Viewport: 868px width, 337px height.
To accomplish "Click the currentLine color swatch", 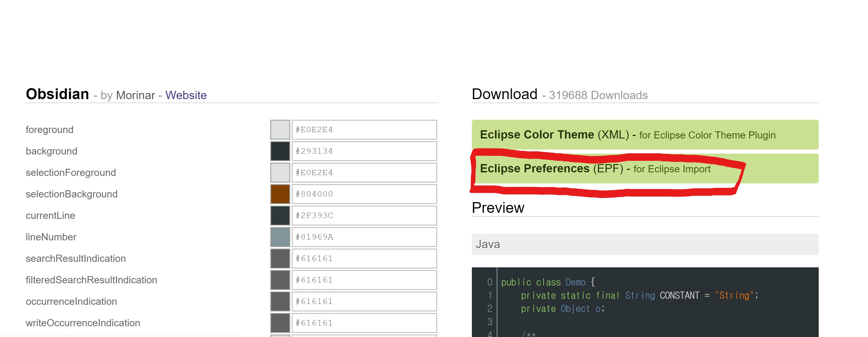I will [x=280, y=215].
